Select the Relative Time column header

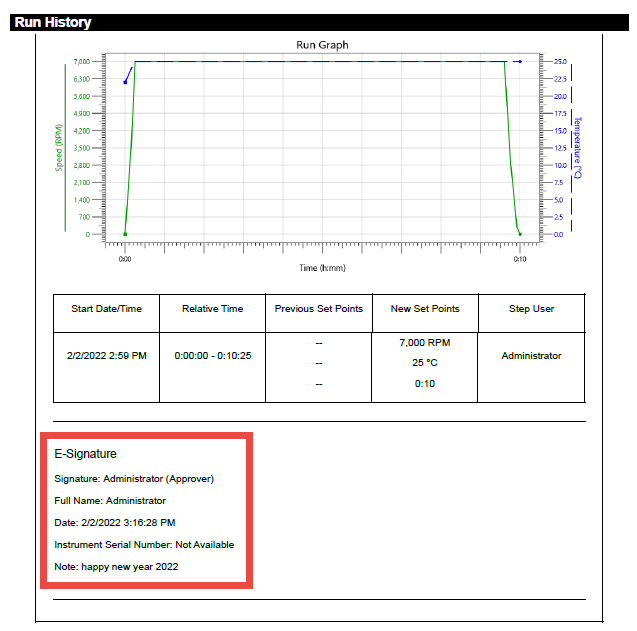(x=212, y=309)
